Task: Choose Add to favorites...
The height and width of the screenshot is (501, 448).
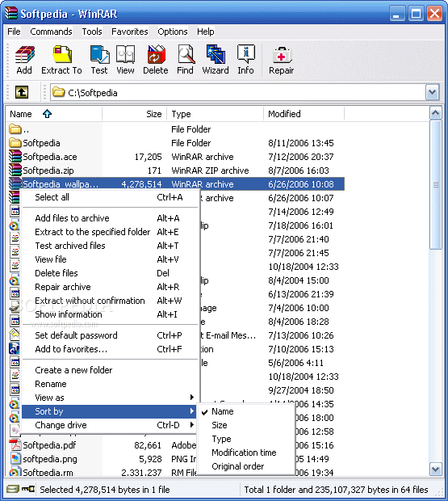Action: [110, 349]
